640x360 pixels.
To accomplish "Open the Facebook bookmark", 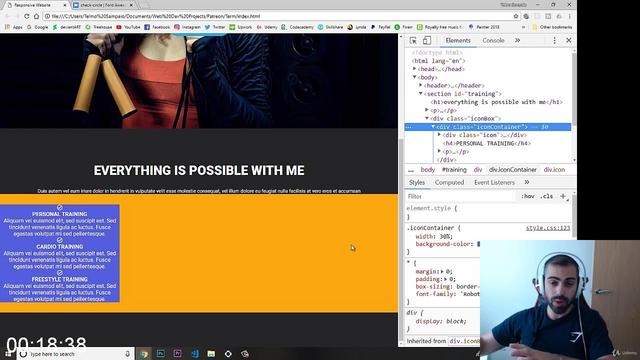I will [157, 27].
